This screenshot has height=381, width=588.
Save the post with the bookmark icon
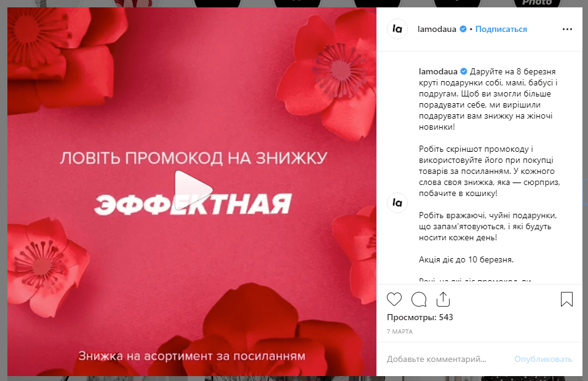566,299
